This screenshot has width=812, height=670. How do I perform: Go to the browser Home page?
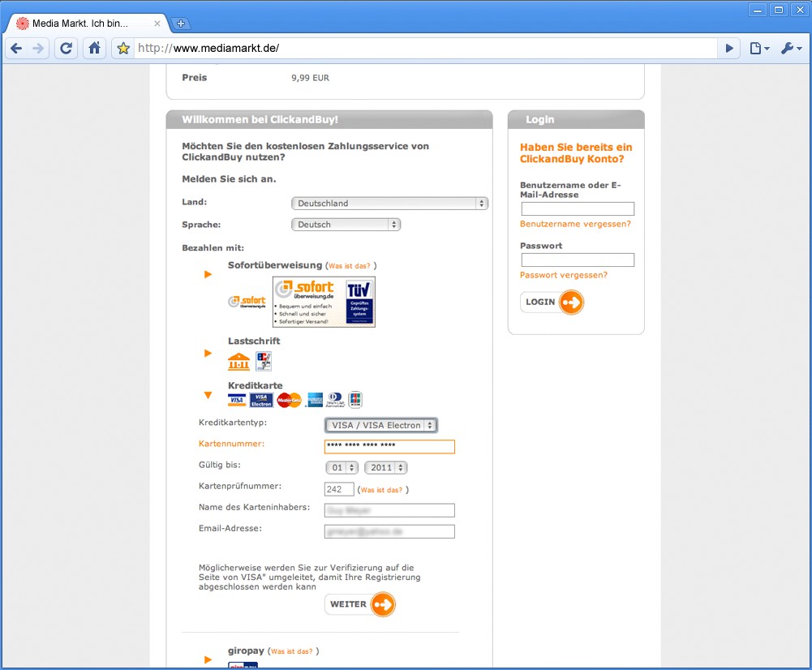[95, 49]
